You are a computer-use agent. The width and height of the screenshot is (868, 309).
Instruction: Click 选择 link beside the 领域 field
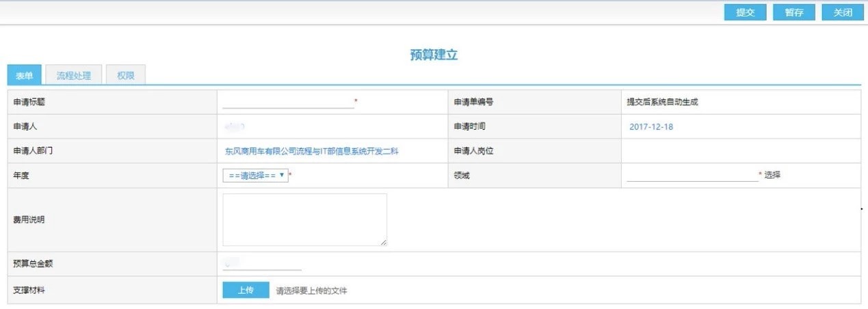tap(772, 175)
